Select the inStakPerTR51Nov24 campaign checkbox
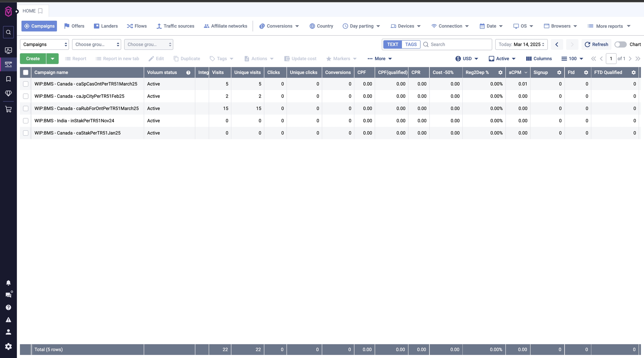The image size is (644, 358). (26, 121)
